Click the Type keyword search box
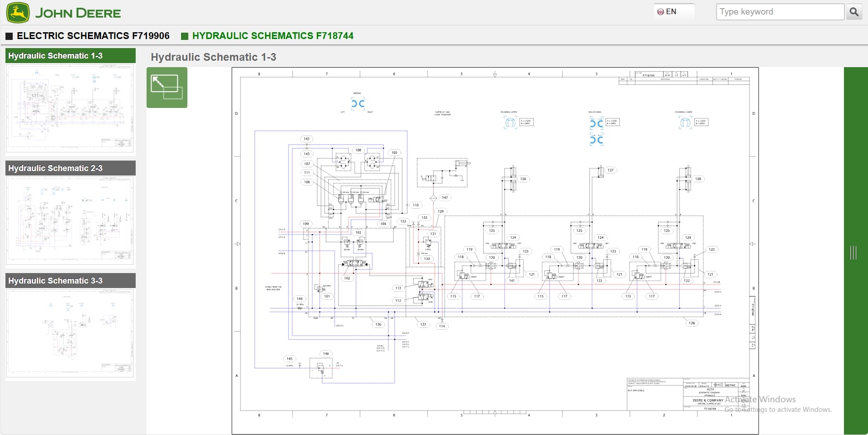Screen dimensions: 868x435 tap(780, 11)
